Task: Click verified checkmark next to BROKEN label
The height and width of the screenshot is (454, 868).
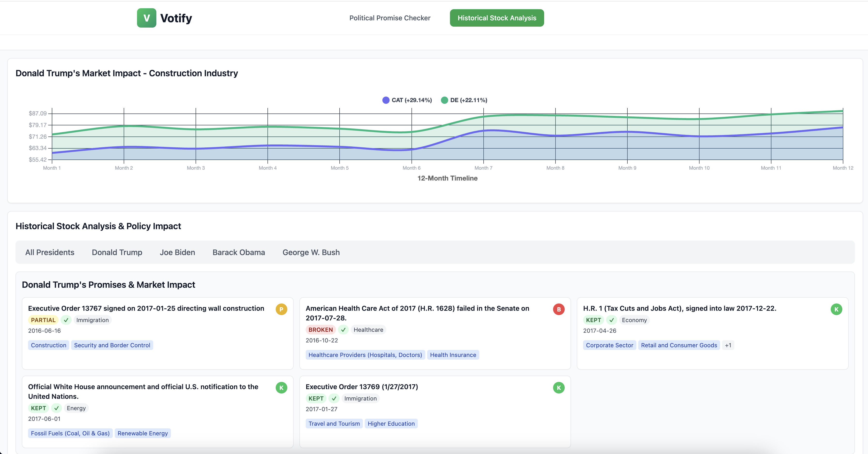Action: click(x=343, y=330)
